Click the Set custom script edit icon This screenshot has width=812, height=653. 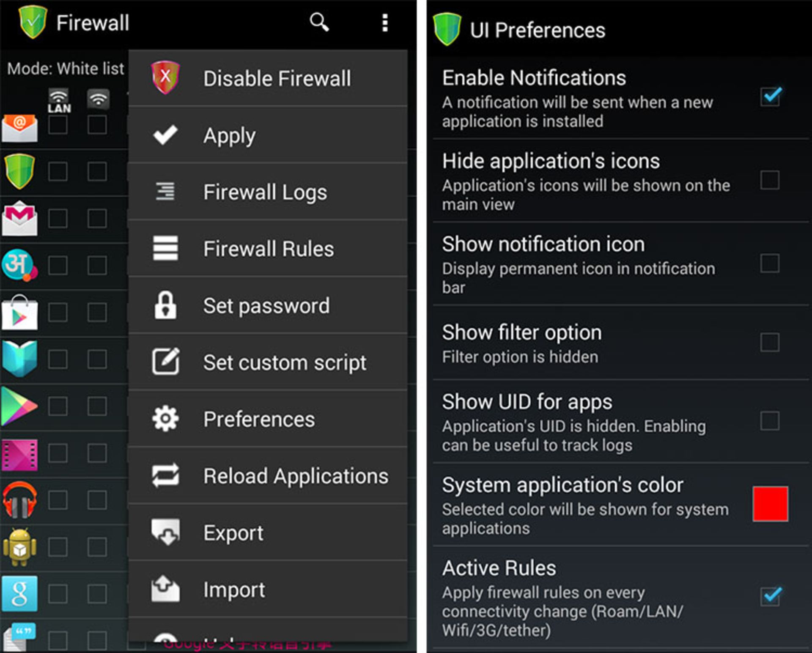click(x=165, y=362)
